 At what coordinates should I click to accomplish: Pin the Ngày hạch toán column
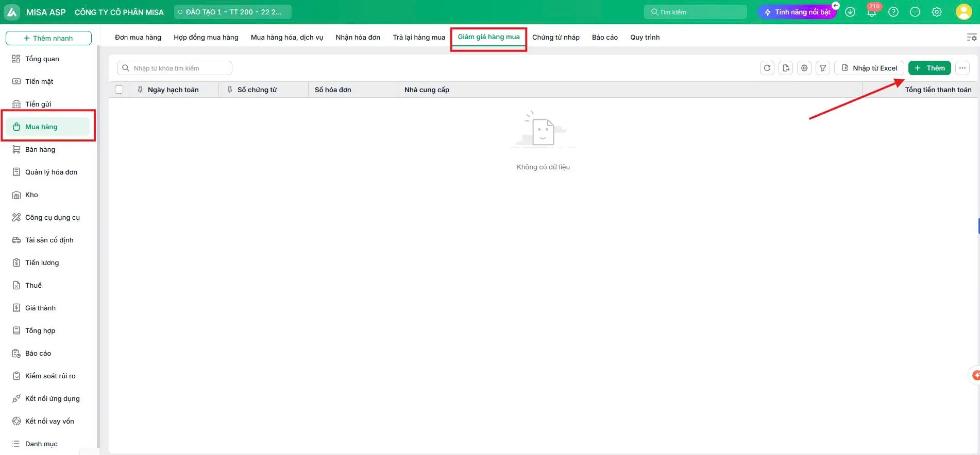click(140, 90)
